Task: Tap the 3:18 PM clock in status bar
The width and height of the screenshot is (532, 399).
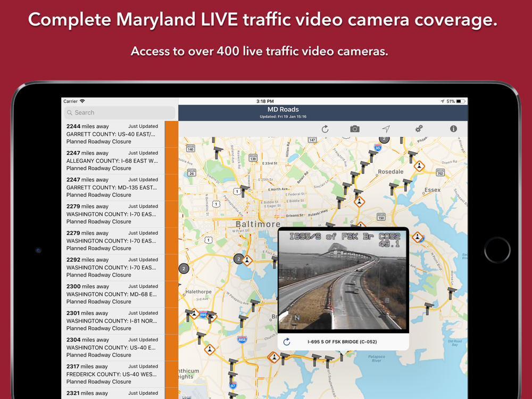Action: click(x=265, y=101)
